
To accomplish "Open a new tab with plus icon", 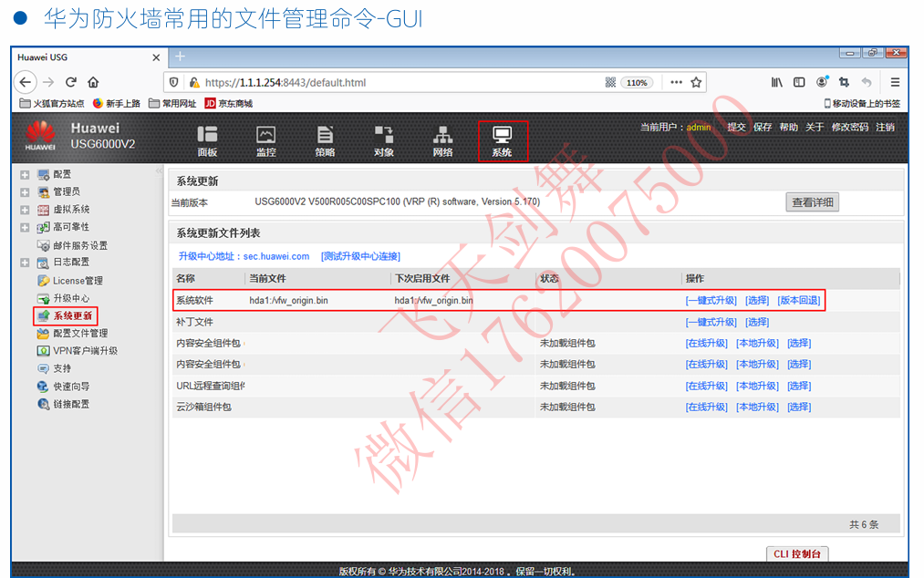I will click(181, 57).
